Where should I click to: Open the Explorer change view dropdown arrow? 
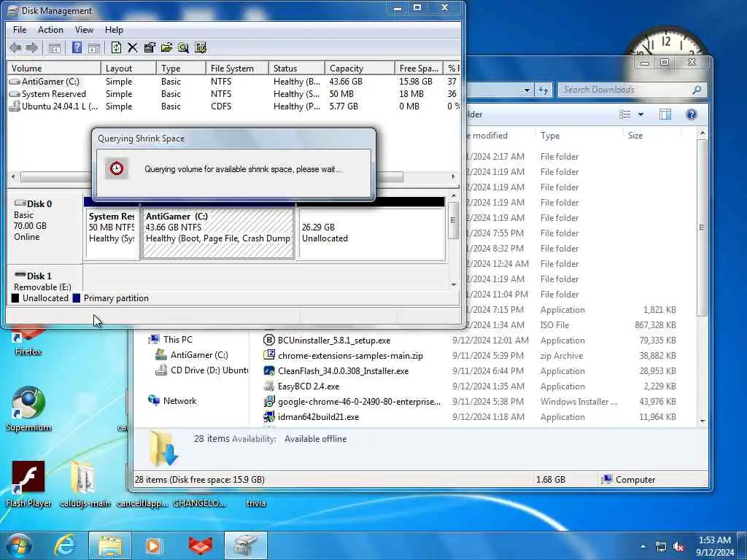coord(640,114)
